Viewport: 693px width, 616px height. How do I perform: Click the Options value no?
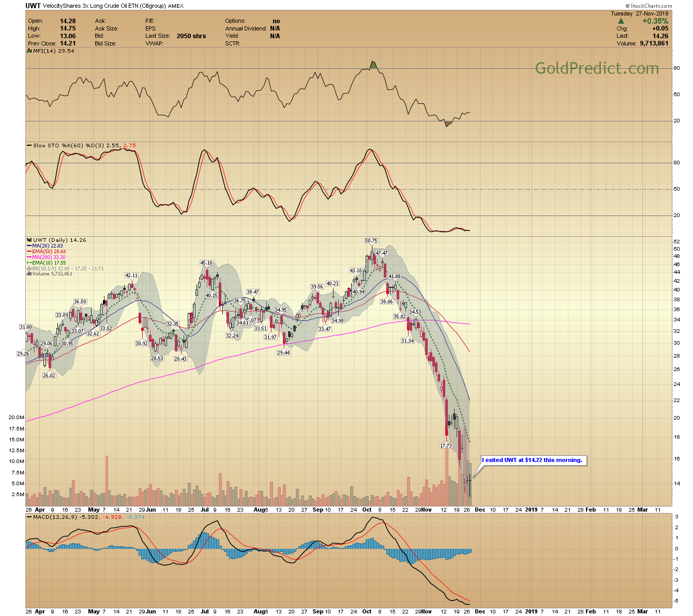coord(276,21)
